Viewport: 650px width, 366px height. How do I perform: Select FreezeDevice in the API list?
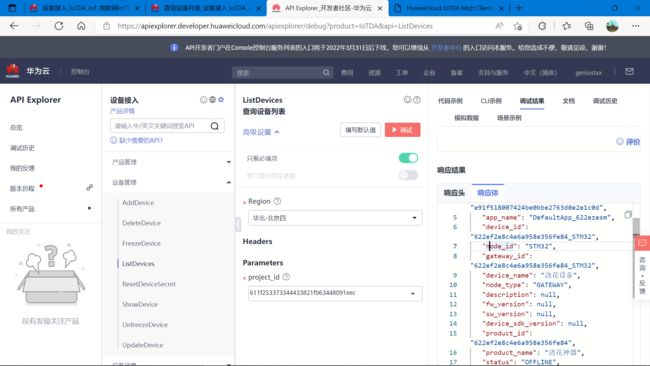click(141, 243)
